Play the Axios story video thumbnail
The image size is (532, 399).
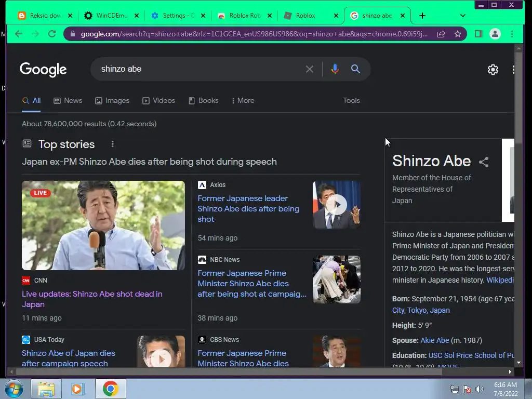336,205
